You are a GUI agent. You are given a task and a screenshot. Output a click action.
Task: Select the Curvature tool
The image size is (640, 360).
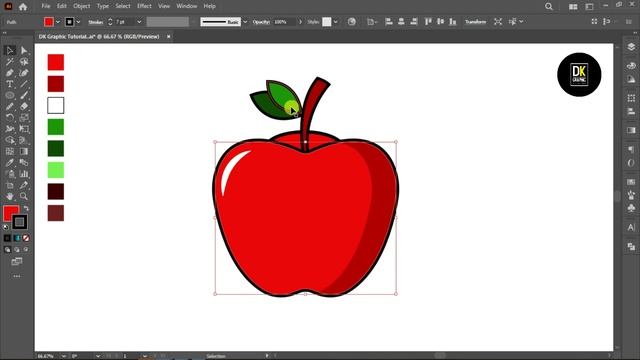pyautogui.click(x=24, y=73)
